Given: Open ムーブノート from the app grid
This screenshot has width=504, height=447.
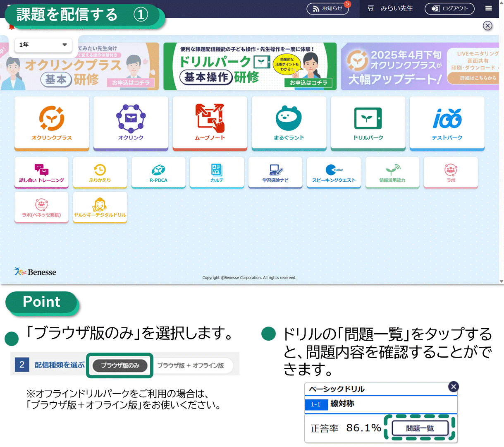Looking at the screenshot, I should coord(210,123).
